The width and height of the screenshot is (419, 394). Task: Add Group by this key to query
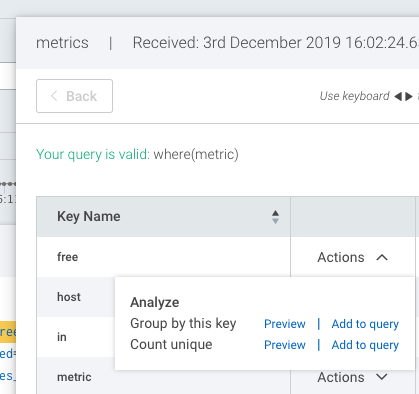[x=365, y=324]
